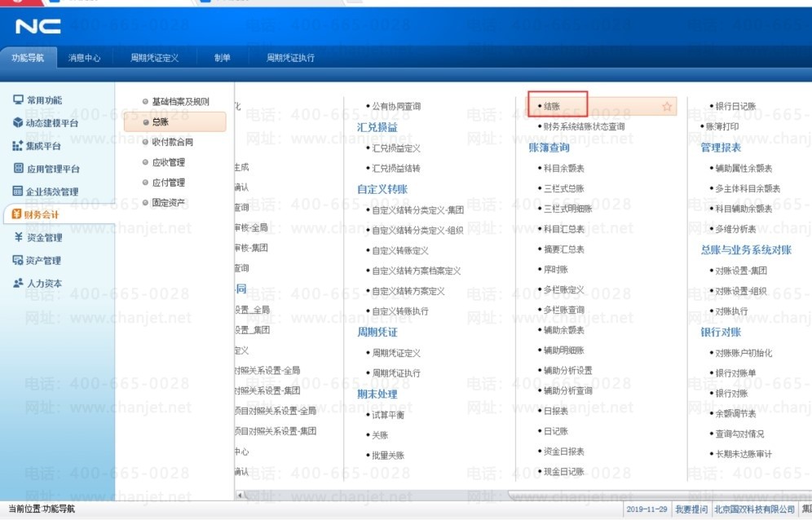Open 余额调节表
This screenshot has width=812, height=520.
click(736, 414)
